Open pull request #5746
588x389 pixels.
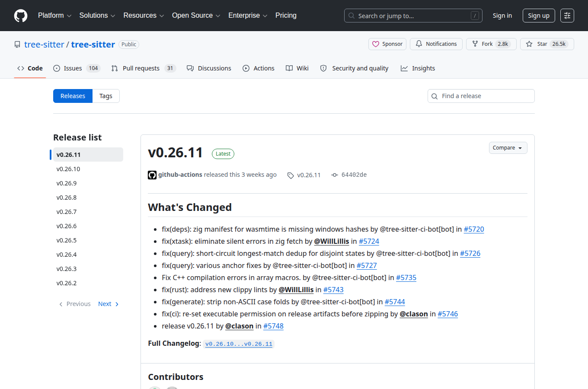tap(448, 314)
